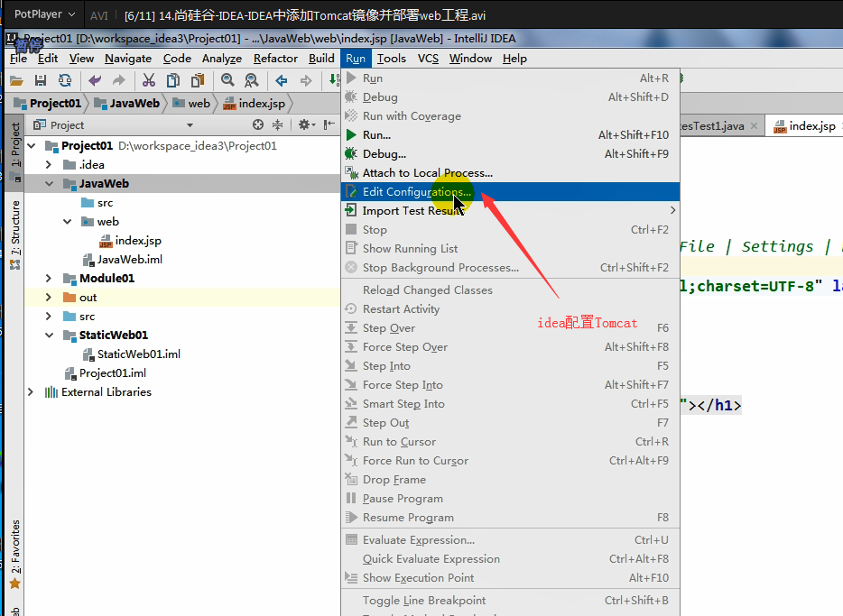Click the Replace toolbar icon
This screenshot has height=616, width=843.
(x=251, y=80)
